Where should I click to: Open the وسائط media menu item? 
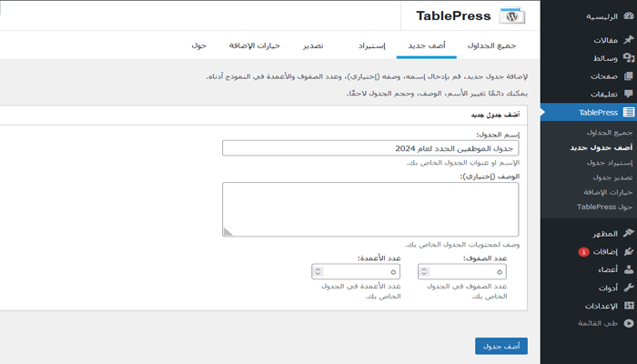click(589, 58)
